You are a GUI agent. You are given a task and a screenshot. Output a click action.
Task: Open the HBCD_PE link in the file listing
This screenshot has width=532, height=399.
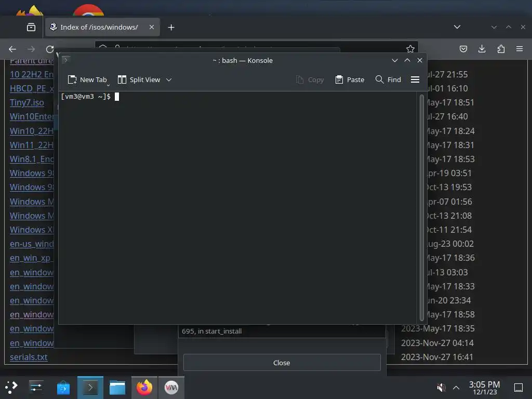32,88
